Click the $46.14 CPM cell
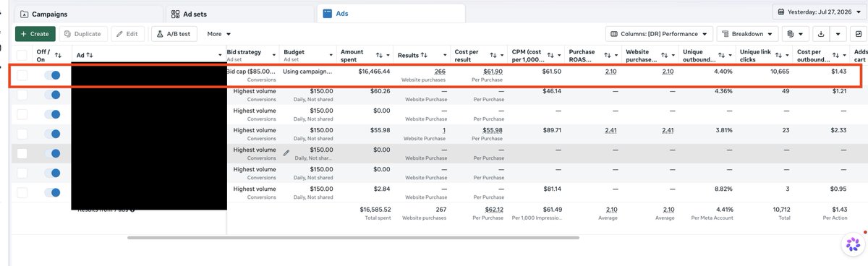The height and width of the screenshot is (266, 868). [x=551, y=91]
